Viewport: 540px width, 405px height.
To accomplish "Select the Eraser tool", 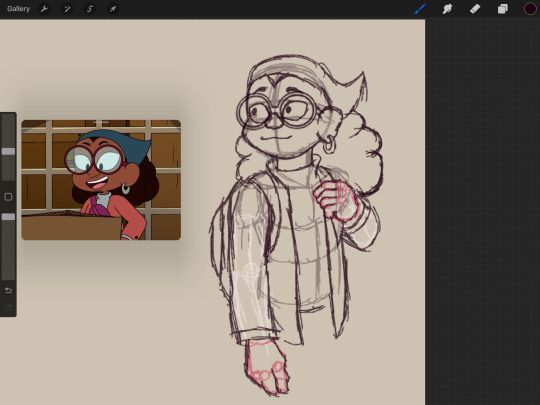I will point(475,9).
